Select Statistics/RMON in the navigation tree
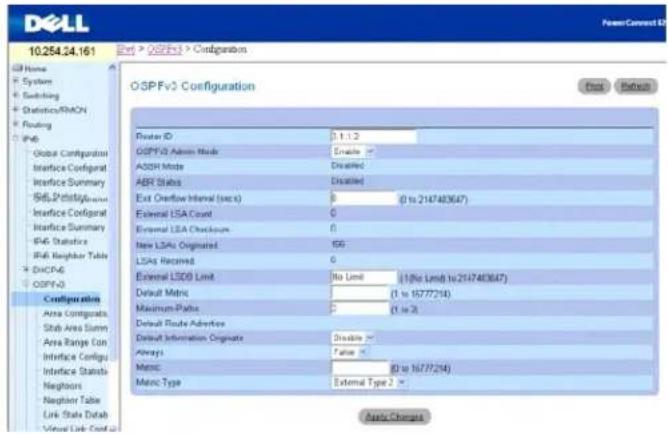The width and height of the screenshot is (668, 434). point(55,110)
